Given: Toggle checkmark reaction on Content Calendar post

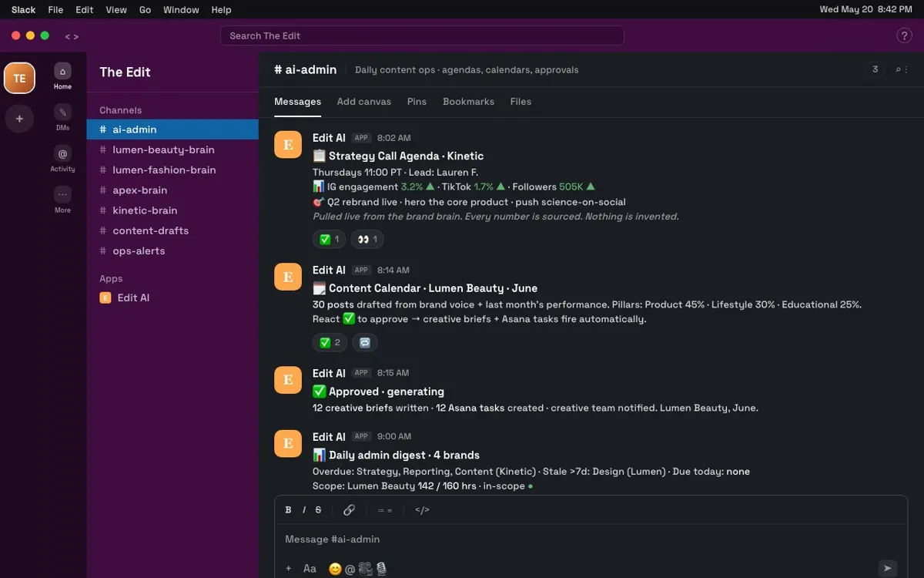Looking at the screenshot, I should point(330,343).
